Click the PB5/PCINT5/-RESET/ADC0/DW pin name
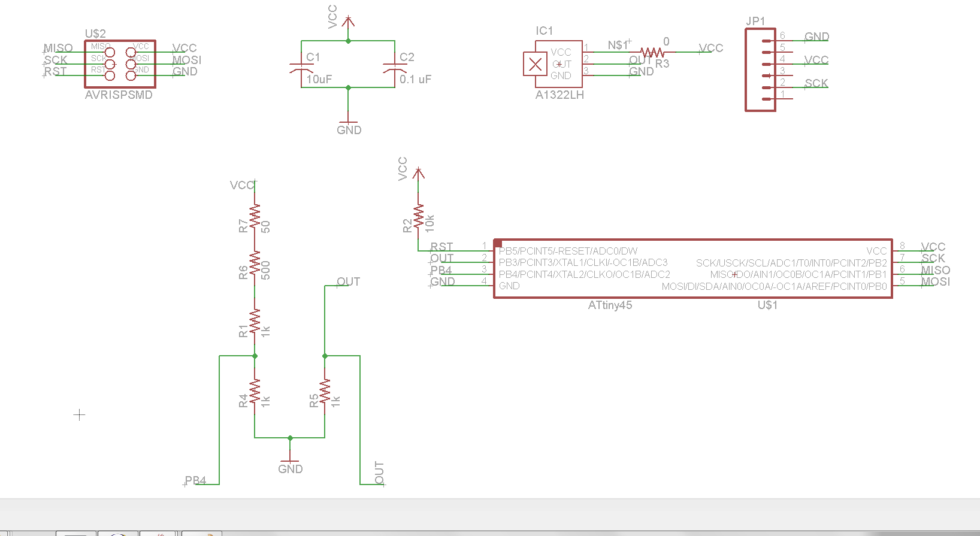The image size is (980, 536). pyautogui.click(x=568, y=251)
